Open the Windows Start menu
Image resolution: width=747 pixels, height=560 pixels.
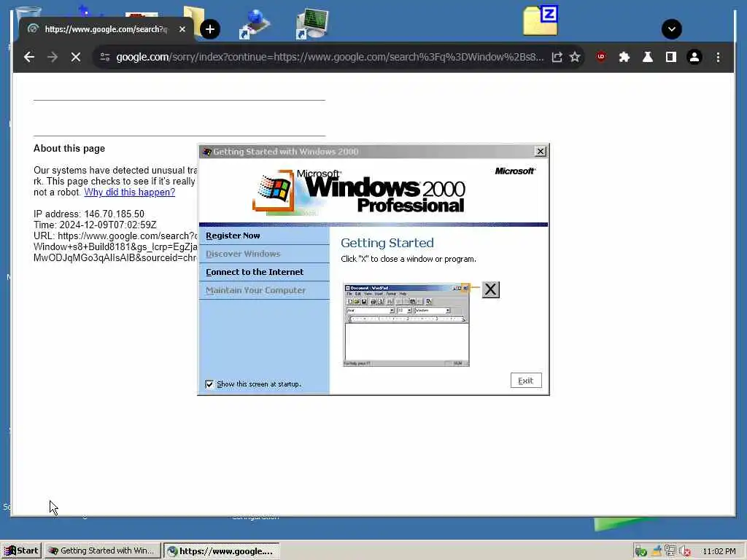tap(21, 551)
